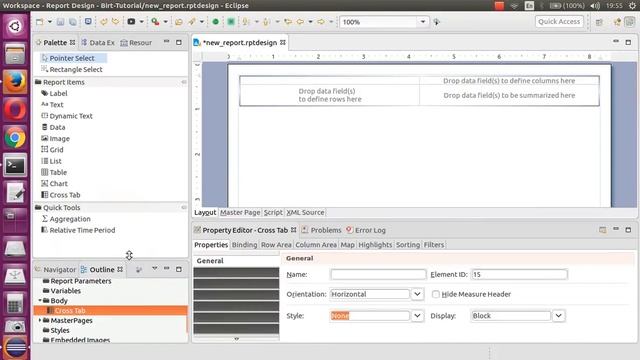Screen dimensions: 640x360
Task: Open Firefox from the Ubuntu dock
Action: pos(15,82)
